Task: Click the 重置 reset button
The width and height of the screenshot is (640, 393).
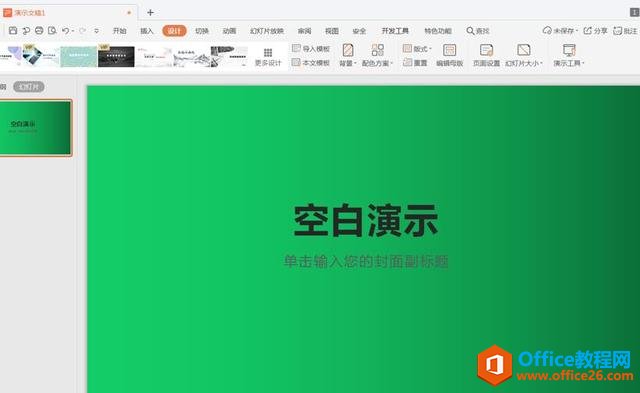Action: click(415, 63)
